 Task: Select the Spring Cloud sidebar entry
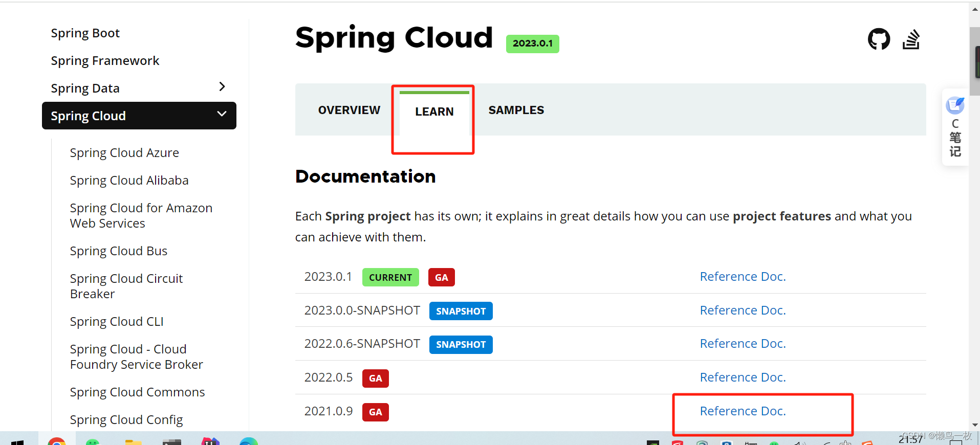pyautogui.click(x=139, y=116)
